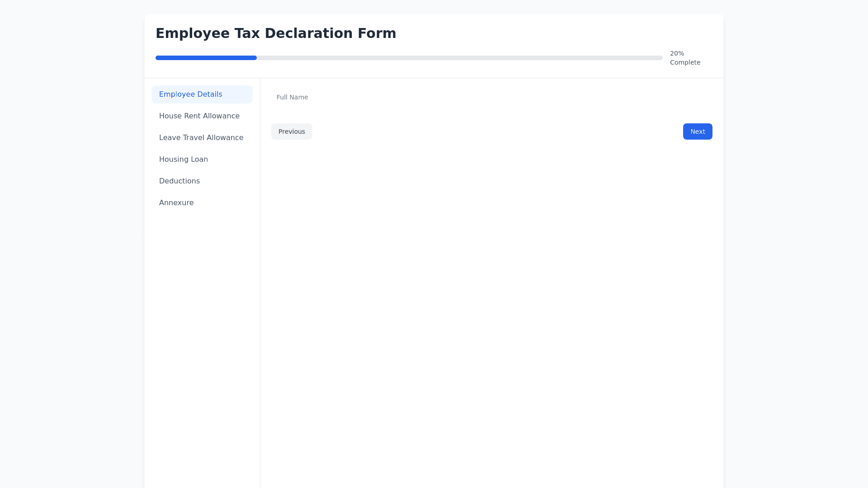868x488 pixels.
Task: Open the Employee Details section
Action: pyautogui.click(x=190, y=94)
